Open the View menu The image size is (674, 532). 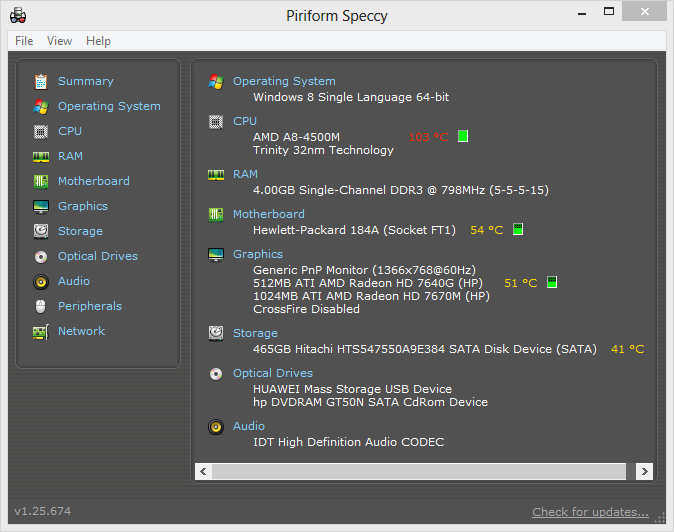[x=59, y=41]
